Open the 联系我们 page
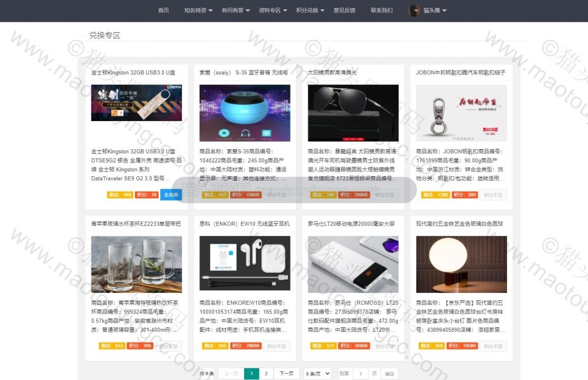Image resolution: width=588 pixels, height=380 pixels. [x=382, y=10]
